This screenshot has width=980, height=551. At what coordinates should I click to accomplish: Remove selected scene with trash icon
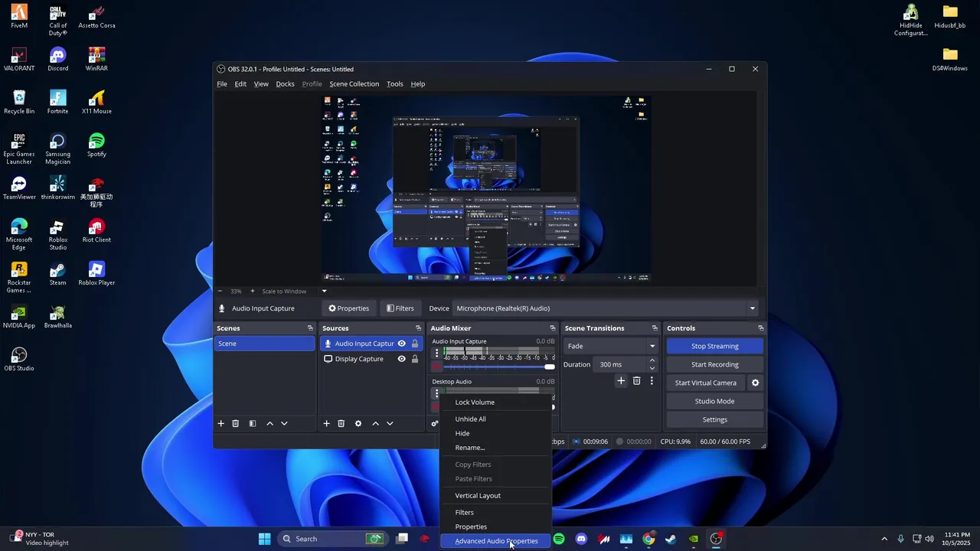click(x=236, y=423)
